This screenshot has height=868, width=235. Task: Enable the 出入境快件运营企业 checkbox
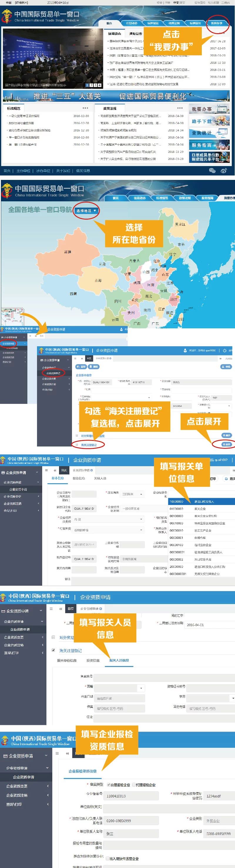pyautogui.click(x=108, y=858)
